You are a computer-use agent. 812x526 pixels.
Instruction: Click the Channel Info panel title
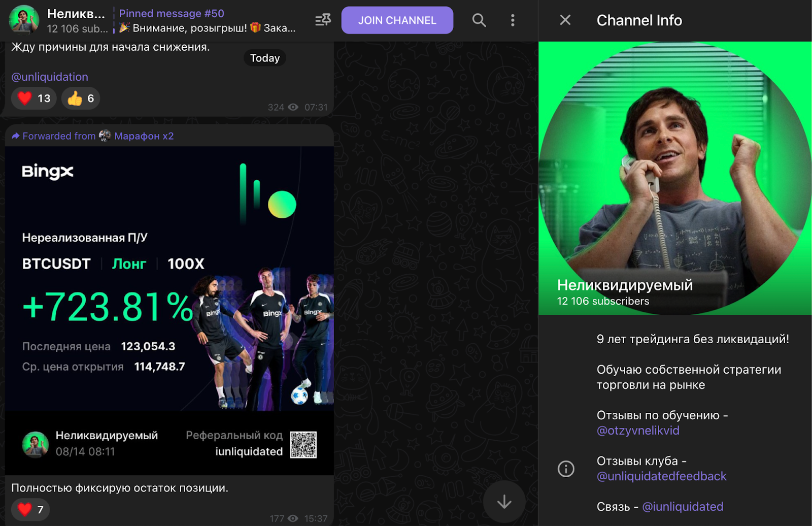click(639, 20)
